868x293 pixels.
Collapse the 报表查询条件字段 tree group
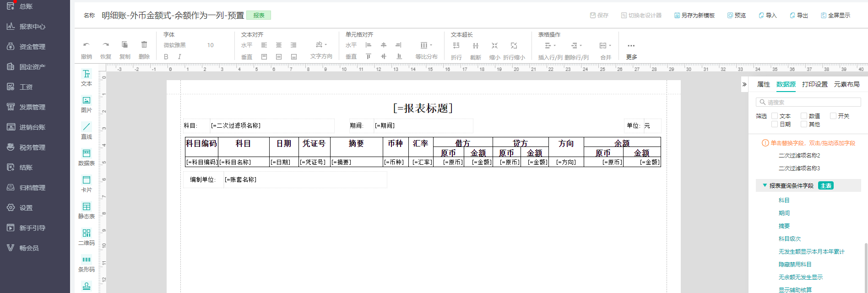765,185
